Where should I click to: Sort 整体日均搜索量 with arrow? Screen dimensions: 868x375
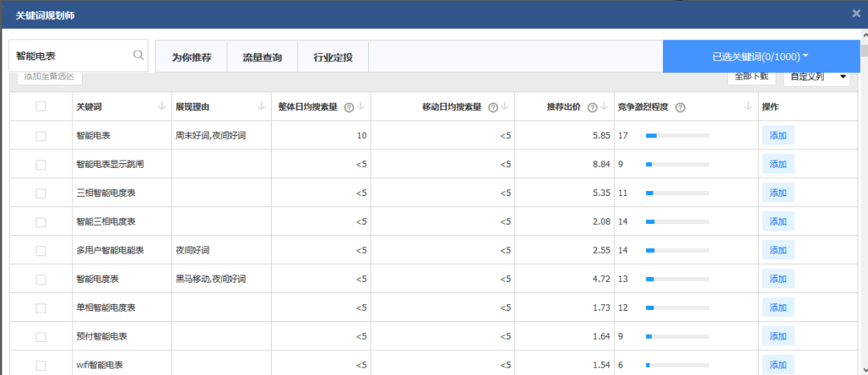[361, 107]
